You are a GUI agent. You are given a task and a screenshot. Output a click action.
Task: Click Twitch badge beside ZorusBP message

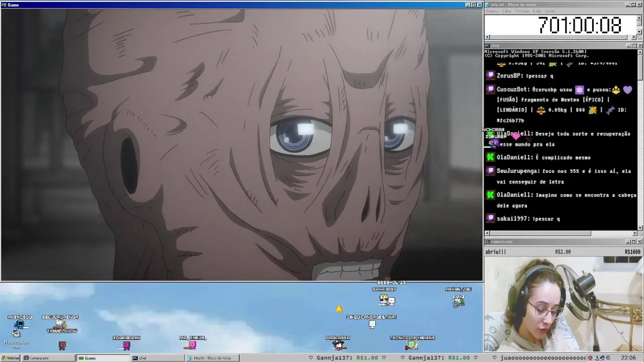491,75
